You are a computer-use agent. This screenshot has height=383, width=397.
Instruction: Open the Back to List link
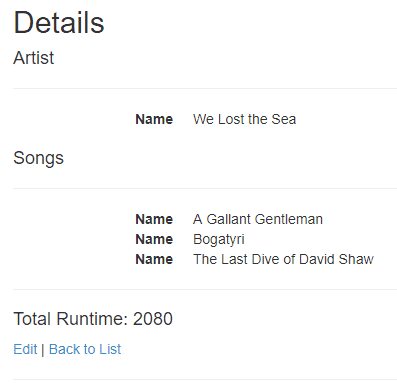[85, 349]
